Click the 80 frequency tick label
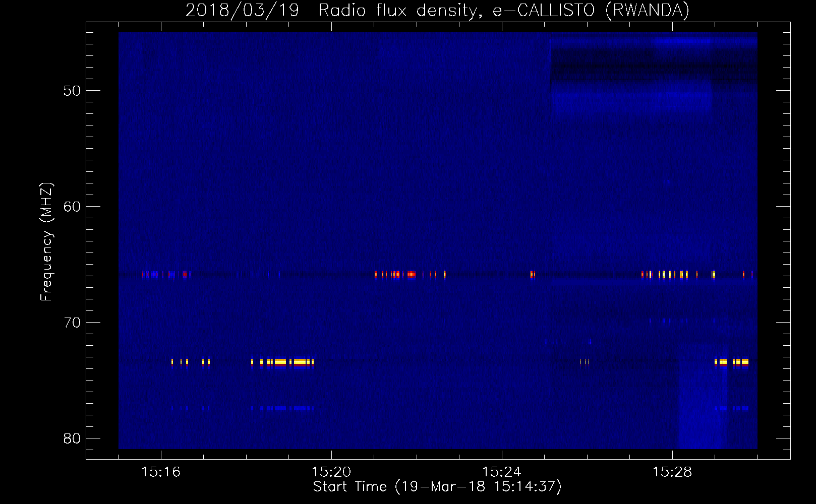This screenshot has width=816, height=504. click(x=72, y=438)
